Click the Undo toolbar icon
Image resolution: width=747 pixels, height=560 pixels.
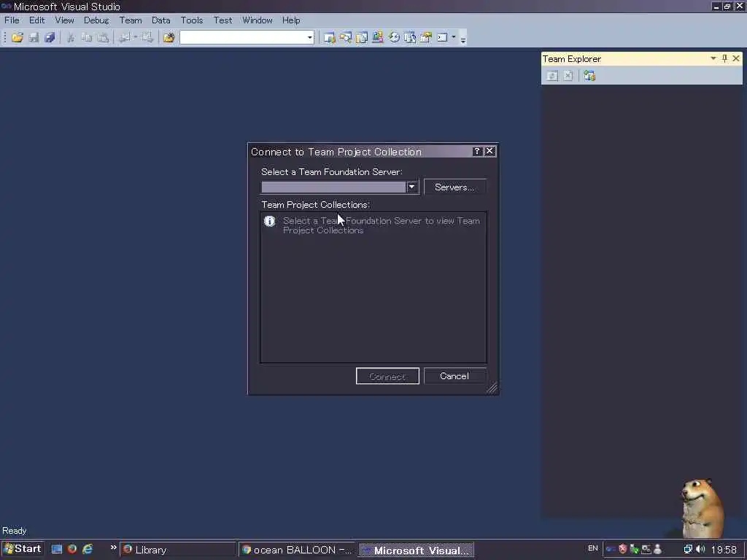(125, 37)
